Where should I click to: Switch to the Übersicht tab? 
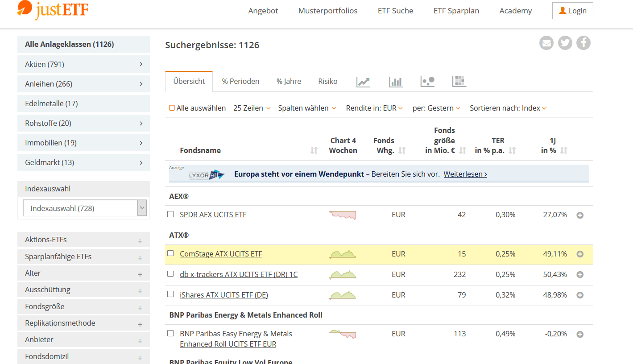tap(189, 81)
